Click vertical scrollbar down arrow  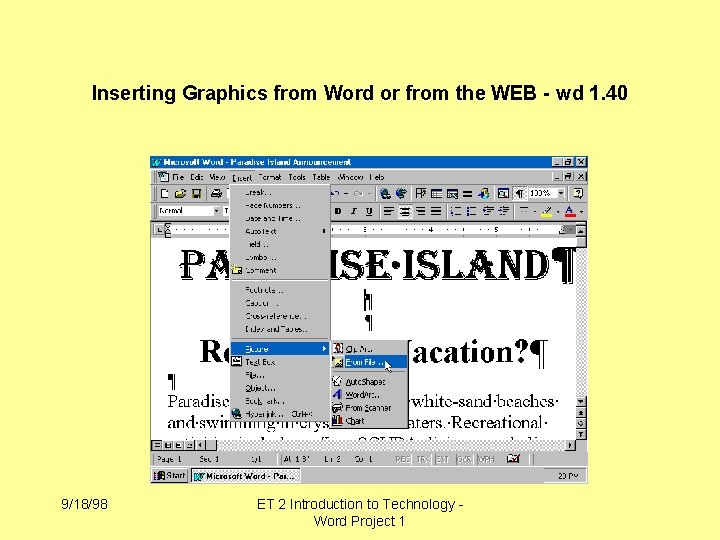click(x=581, y=401)
